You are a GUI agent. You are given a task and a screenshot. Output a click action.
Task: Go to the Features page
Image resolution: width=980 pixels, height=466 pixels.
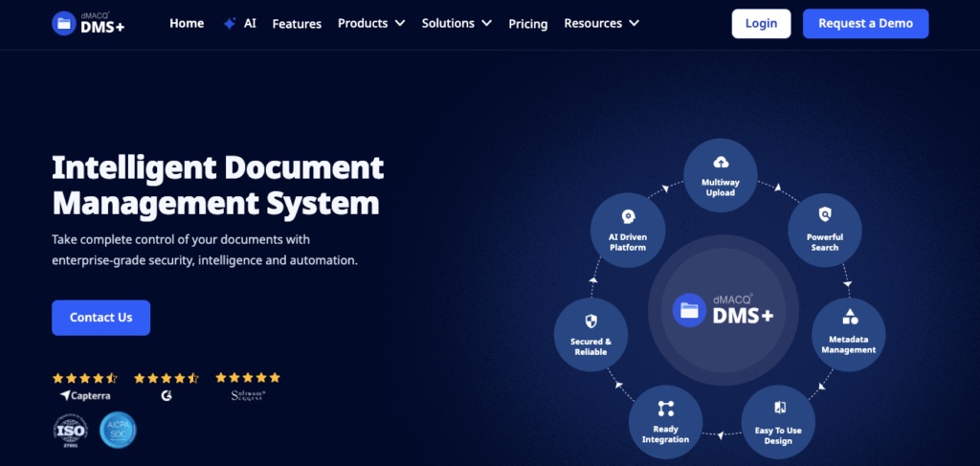click(297, 24)
